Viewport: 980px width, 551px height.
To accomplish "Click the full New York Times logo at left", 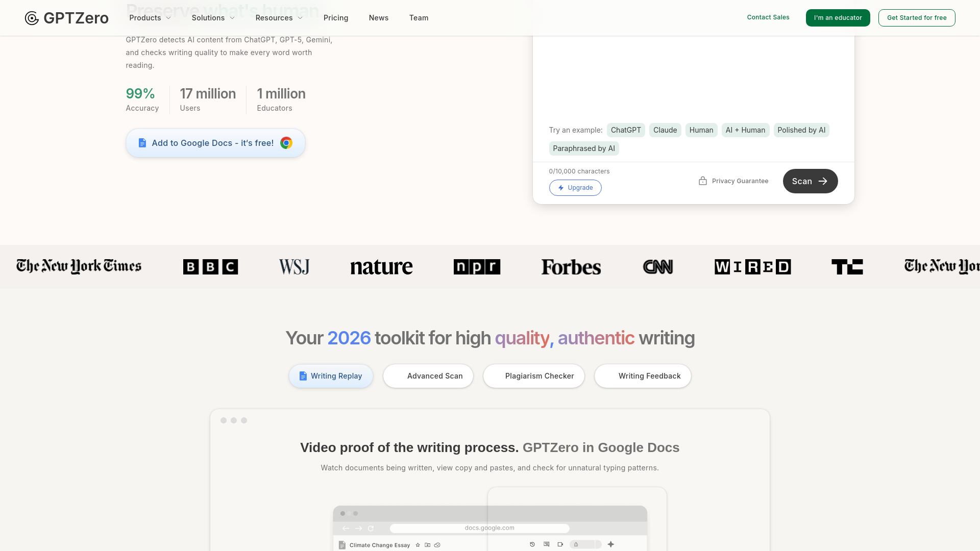I will [x=79, y=266].
